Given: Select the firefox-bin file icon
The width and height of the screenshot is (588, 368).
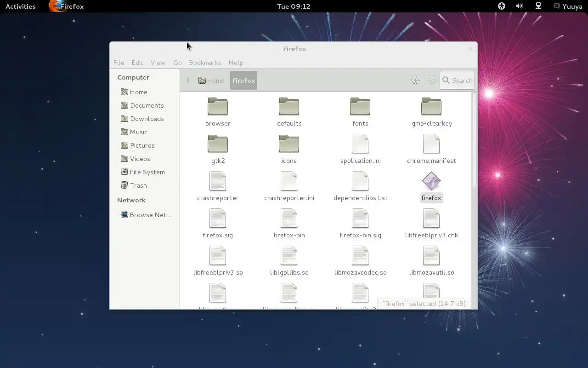Looking at the screenshot, I should pos(289,218).
